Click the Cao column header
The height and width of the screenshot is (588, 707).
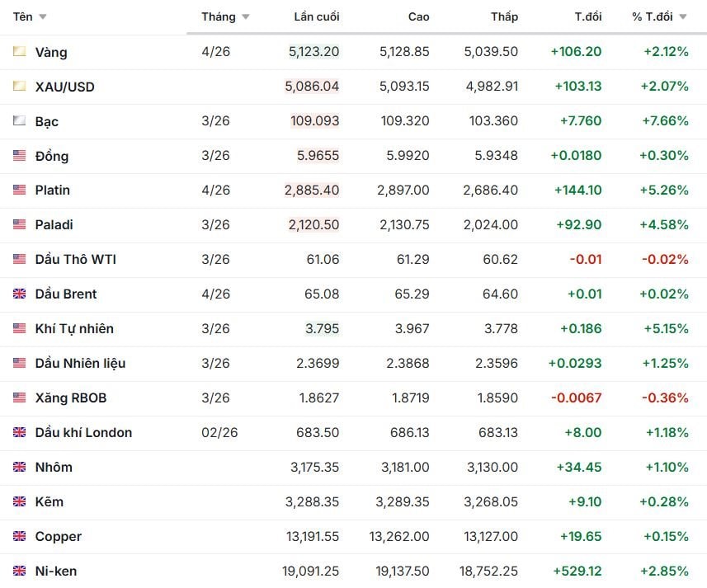pos(418,16)
